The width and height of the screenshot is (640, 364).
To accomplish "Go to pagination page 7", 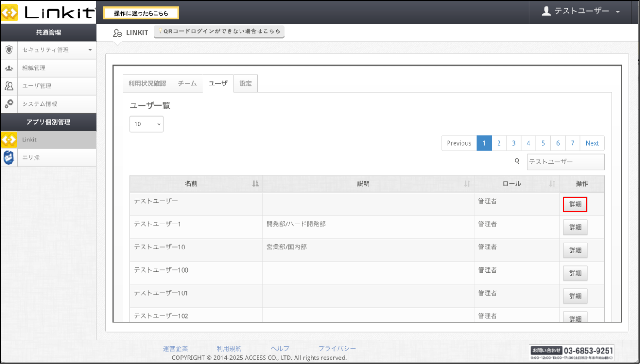I will [x=573, y=143].
